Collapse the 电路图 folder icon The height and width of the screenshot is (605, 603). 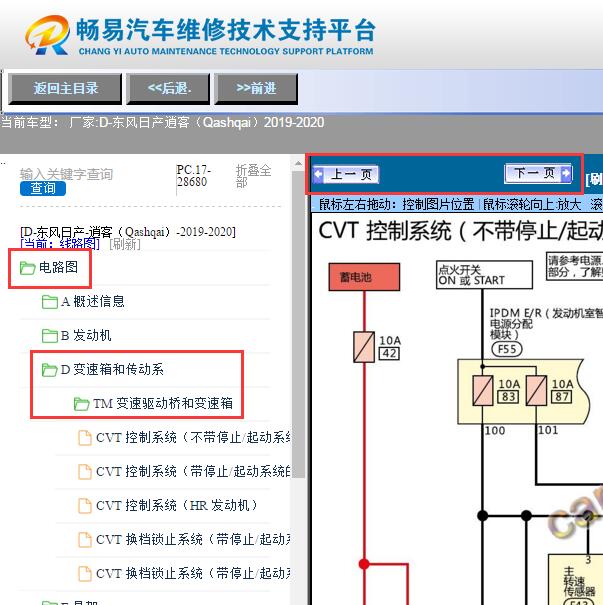click(27, 268)
